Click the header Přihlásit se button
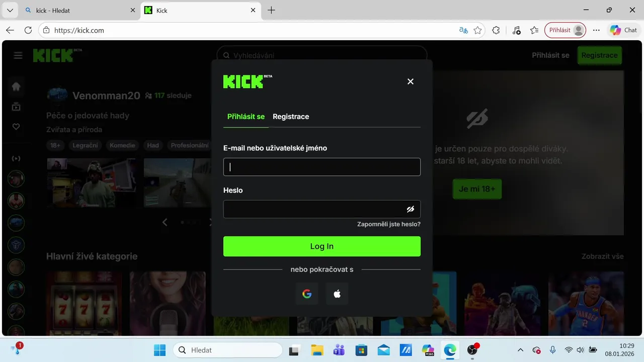Viewport: 644px width, 362px height. pos(550,55)
